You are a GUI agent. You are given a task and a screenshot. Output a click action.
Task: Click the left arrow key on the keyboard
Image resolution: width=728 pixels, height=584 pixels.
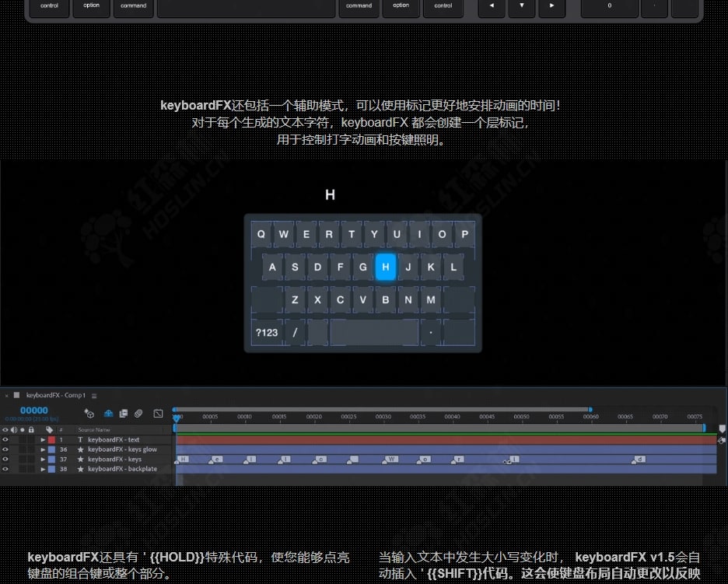pyautogui.click(x=492, y=6)
